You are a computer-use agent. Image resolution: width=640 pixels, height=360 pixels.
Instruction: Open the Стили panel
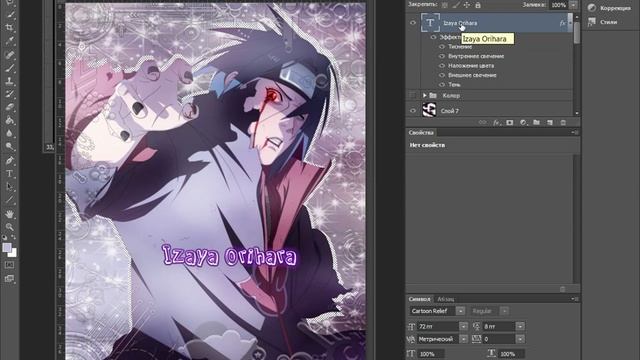tap(602, 22)
